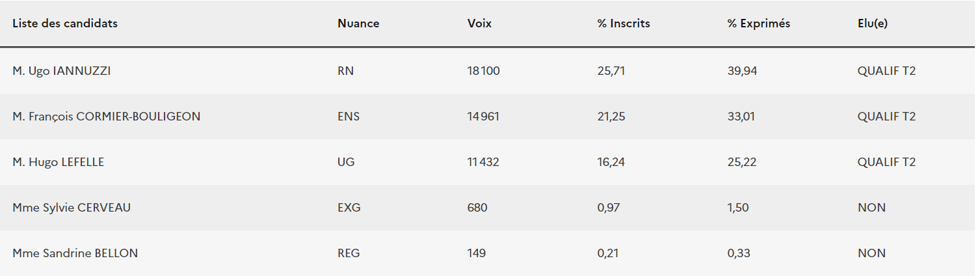The height and width of the screenshot is (280, 980).
Task: Select the UG nuance cell
Action: (x=346, y=162)
